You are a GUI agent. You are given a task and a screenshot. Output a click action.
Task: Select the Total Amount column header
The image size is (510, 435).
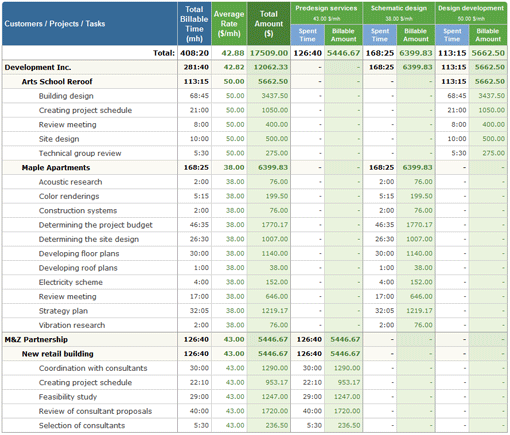pos(269,24)
